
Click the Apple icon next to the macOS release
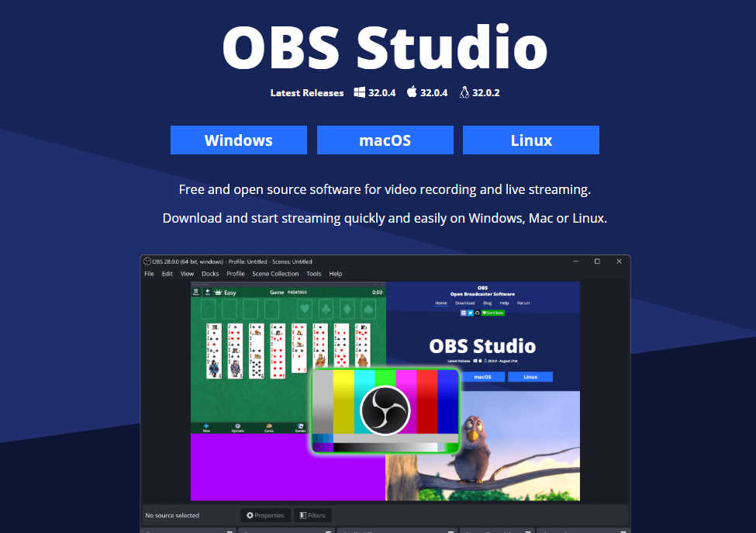(411, 92)
